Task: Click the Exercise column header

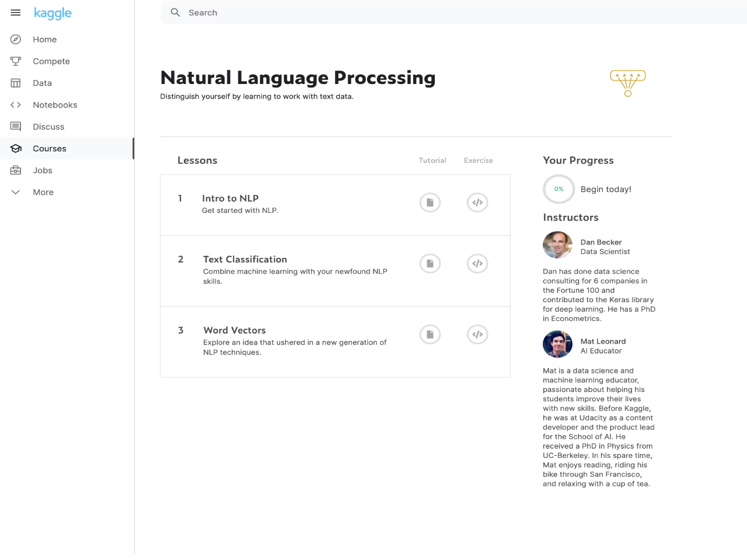Action: click(479, 160)
